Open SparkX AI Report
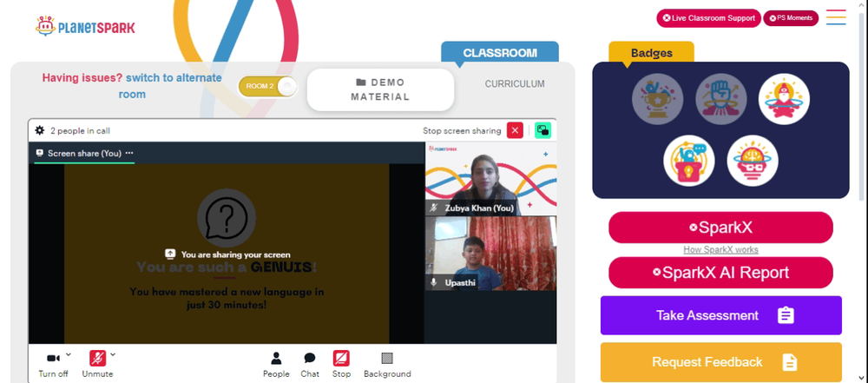The height and width of the screenshot is (383, 868). [x=720, y=273]
